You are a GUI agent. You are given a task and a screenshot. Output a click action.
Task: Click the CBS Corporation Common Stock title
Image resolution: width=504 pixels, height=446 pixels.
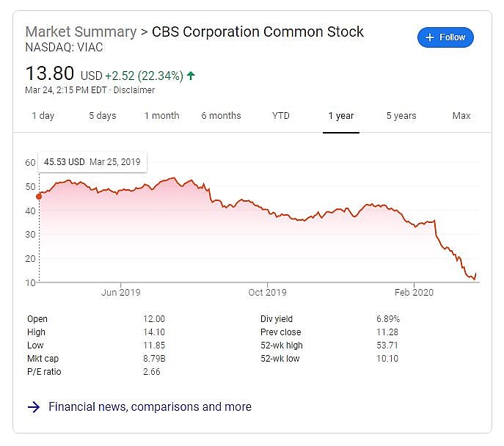point(258,32)
